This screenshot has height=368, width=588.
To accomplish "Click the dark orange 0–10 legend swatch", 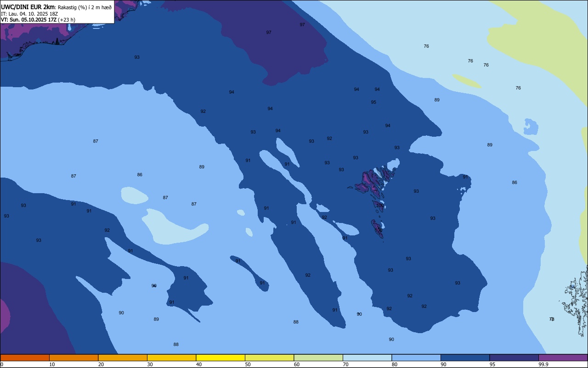I will coord(25,357).
